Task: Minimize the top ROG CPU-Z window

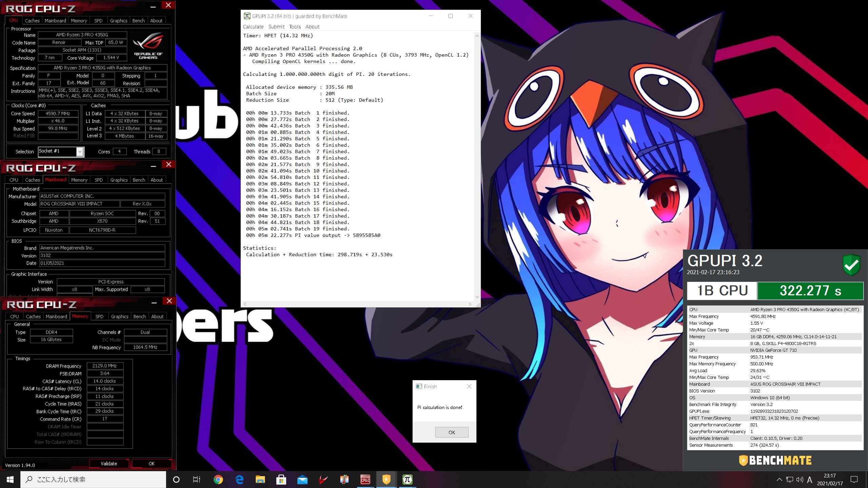Action: 153,6
